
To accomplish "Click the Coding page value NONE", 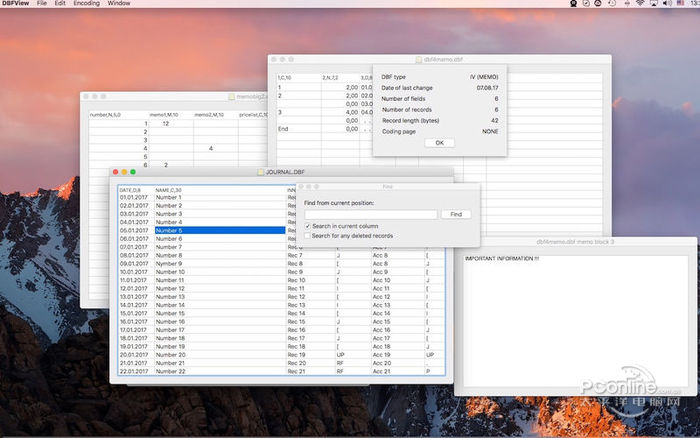I will 490,132.
